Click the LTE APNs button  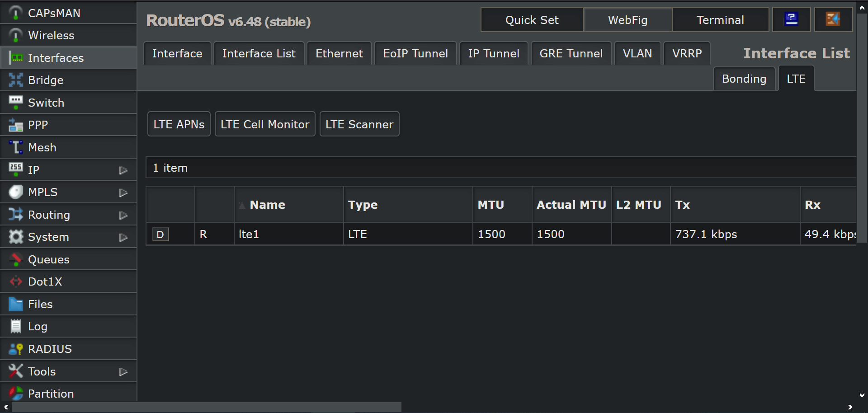179,124
